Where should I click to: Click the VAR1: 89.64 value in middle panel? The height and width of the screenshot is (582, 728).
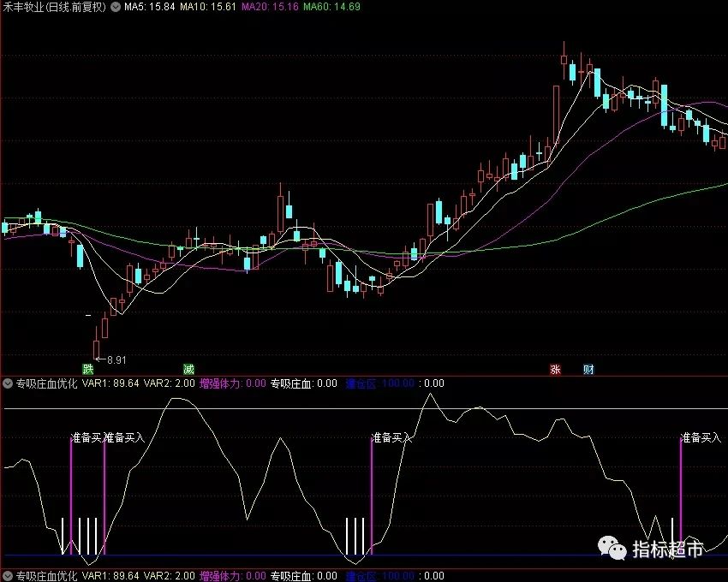110,383
